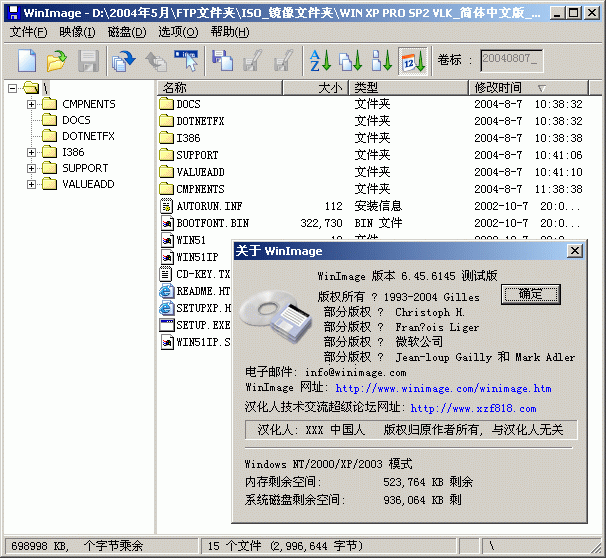Open the winimage.com/winimage.htm link
Screen dimensions: 606x558
click(x=443, y=388)
